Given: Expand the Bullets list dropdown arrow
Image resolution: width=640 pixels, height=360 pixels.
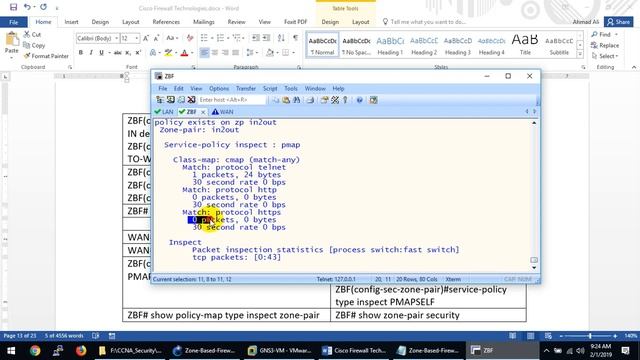Looking at the screenshot, I should pos(212,38).
